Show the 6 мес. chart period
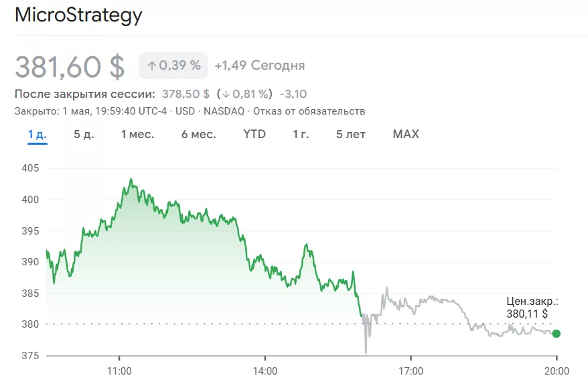588x390 pixels. tap(198, 134)
